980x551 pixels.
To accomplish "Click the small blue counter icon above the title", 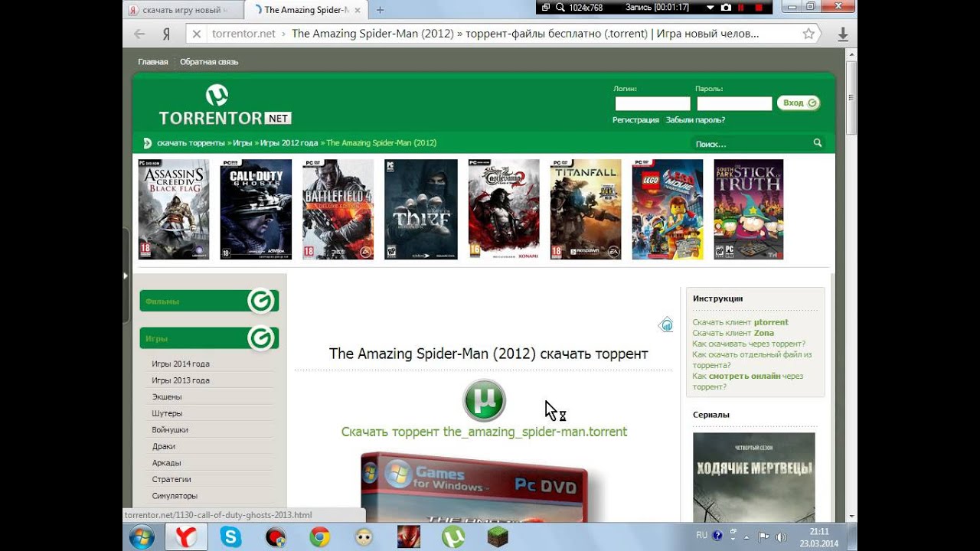I will point(666,324).
